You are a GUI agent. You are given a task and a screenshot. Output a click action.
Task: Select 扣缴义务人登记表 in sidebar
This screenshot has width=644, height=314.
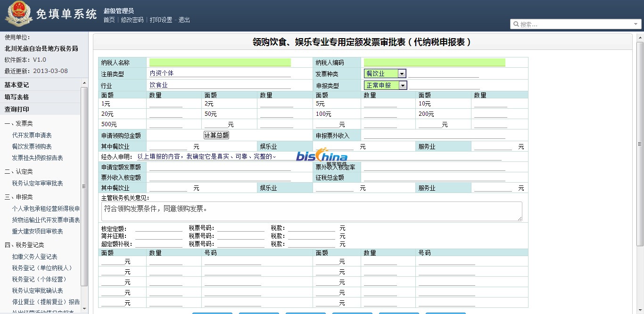point(35,257)
